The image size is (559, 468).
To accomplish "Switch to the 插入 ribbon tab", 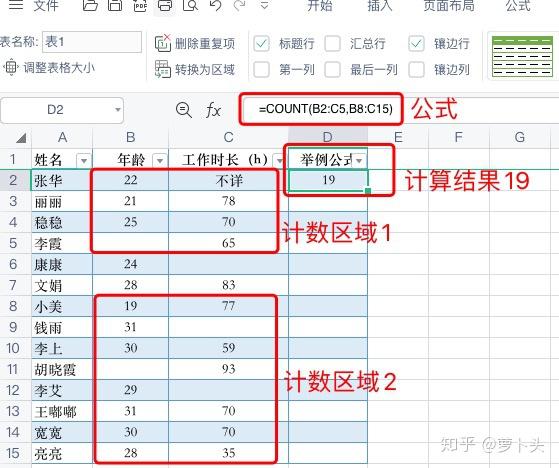I will click(x=380, y=5).
